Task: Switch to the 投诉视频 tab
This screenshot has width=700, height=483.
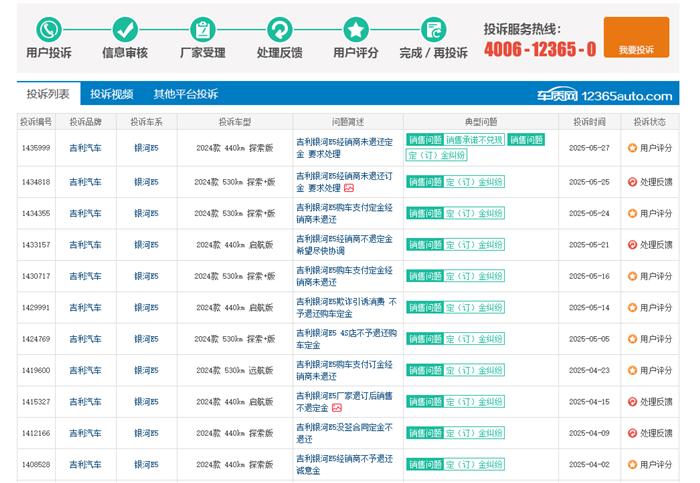Action: [112, 94]
